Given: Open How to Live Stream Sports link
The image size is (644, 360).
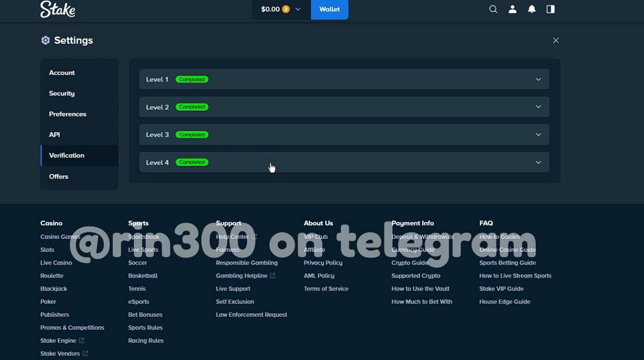Looking at the screenshot, I should coord(515,276).
